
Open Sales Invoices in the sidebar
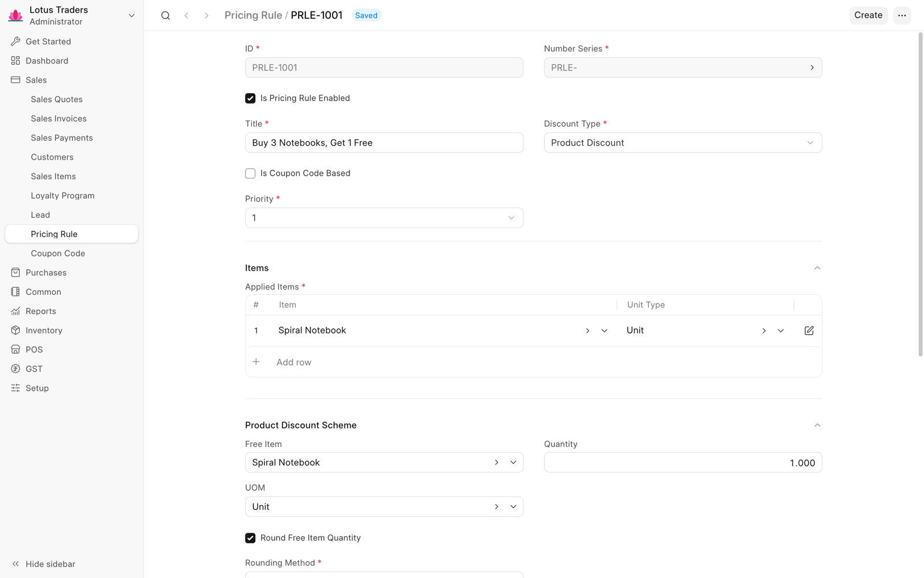(x=72, y=118)
